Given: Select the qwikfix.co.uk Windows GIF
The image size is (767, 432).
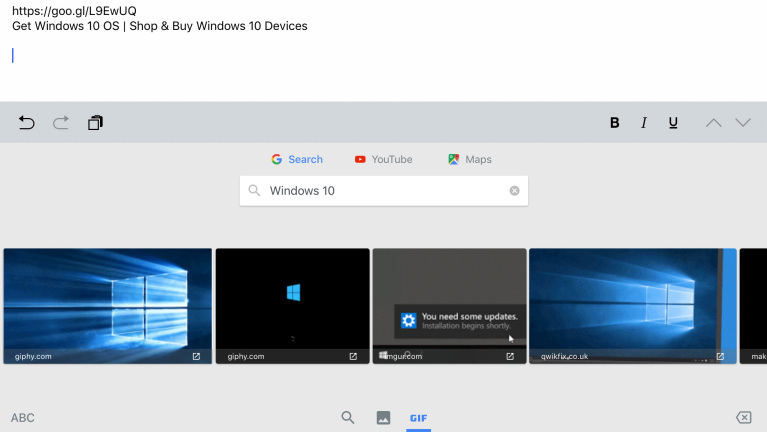Looking at the screenshot, I should (x=632, y=306).
